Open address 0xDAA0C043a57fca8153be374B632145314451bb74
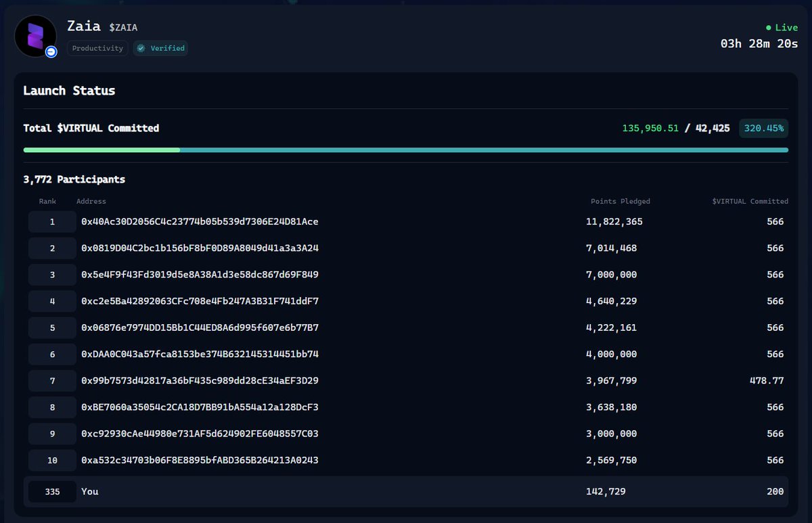This screenshot has height=523, width=812. (x=200, y=354)
